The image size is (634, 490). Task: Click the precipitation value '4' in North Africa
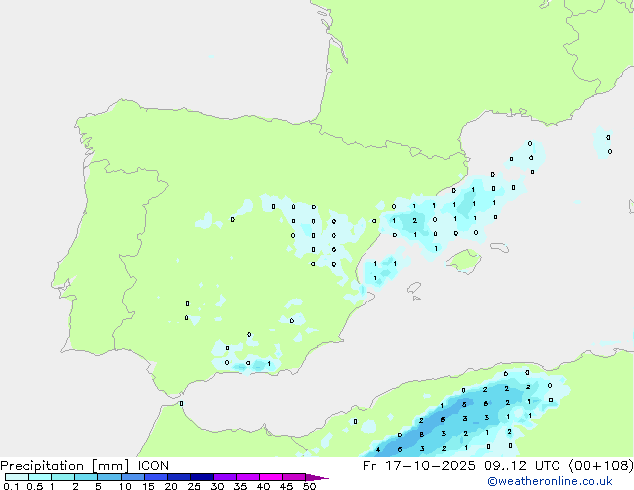[x=378, y=450]
